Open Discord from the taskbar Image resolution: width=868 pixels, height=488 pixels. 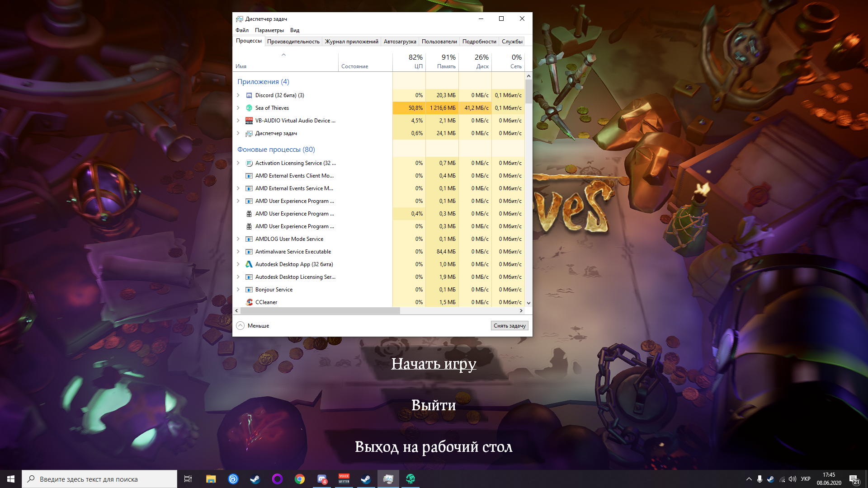point(322,479)
